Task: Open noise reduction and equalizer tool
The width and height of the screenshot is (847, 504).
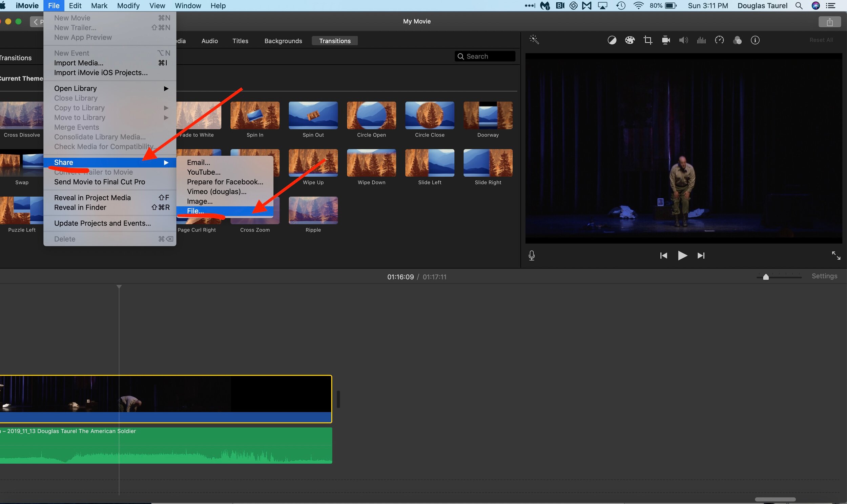Action: (701, 40)
